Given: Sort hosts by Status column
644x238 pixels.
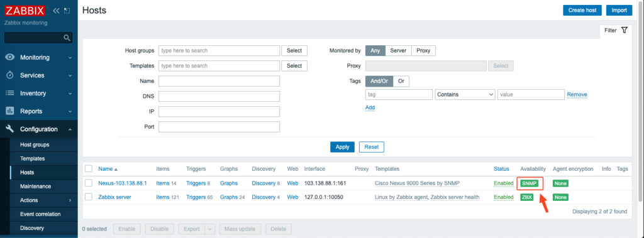Looking at the screenshot, I should pyautogui.click(x=501, y=169).
